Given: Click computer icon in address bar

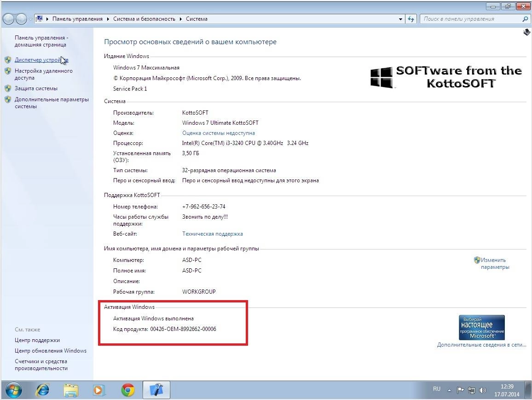Looking at the screenshot, I should point(40,19).
